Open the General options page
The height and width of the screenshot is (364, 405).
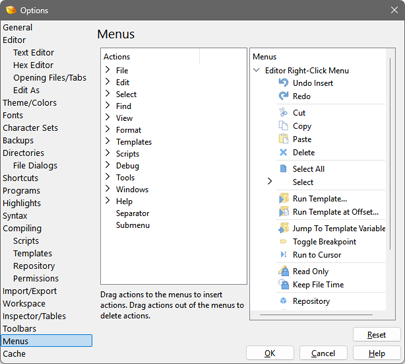pyautogui.click(x=18, y=27)
